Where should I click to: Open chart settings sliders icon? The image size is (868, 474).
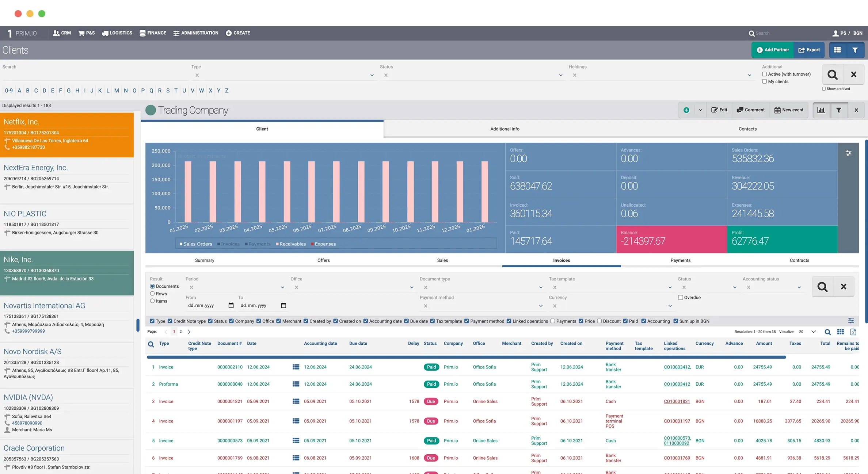[x=848, y=153]
